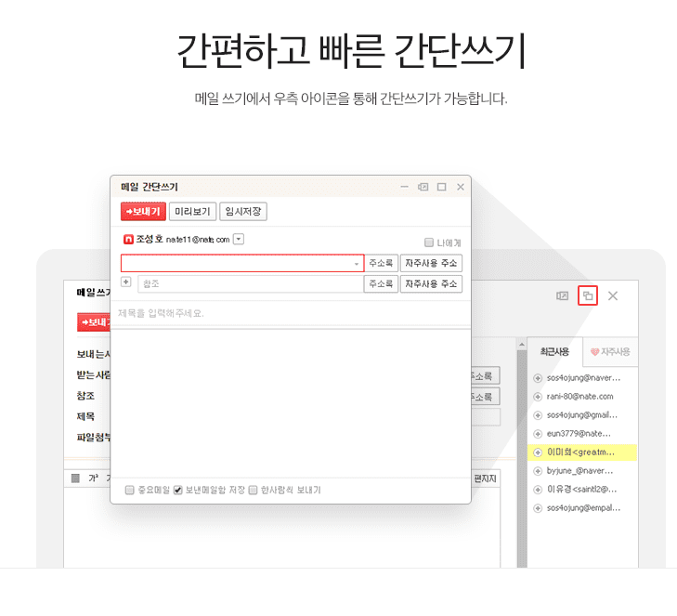Image resolution: width=677 pixels, height=616 pixels.
Task: Add byjune_@naver address with its plus icon
Action: click(538, 471)
